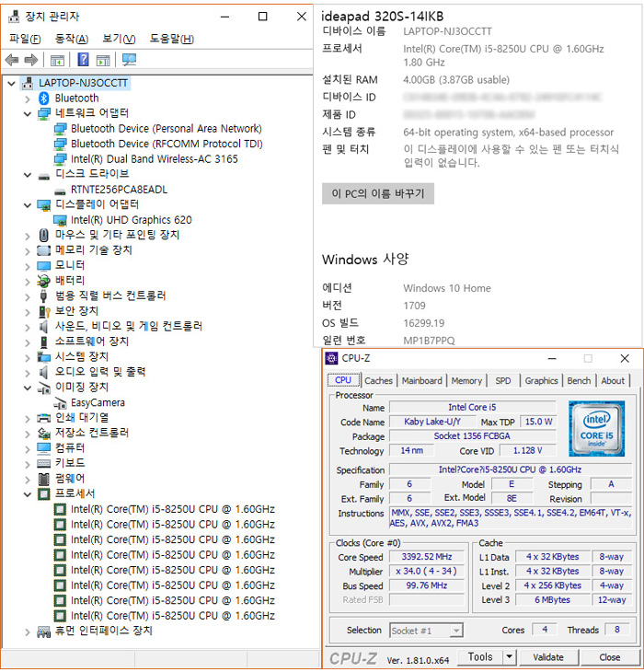The height and width of the screenshot is (672, 644).
Task: Click the 컴퓨터 computer category icon
Action: tap(43, 448)
